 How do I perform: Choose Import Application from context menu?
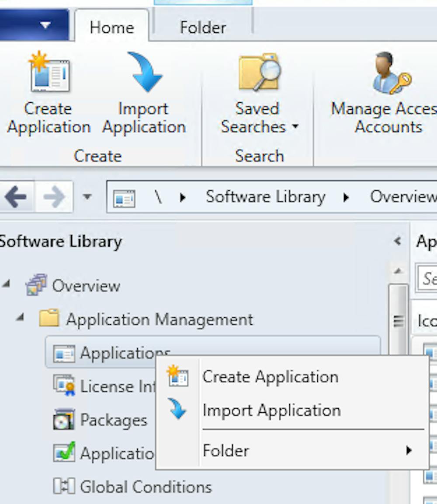click(x=271, y=410)
